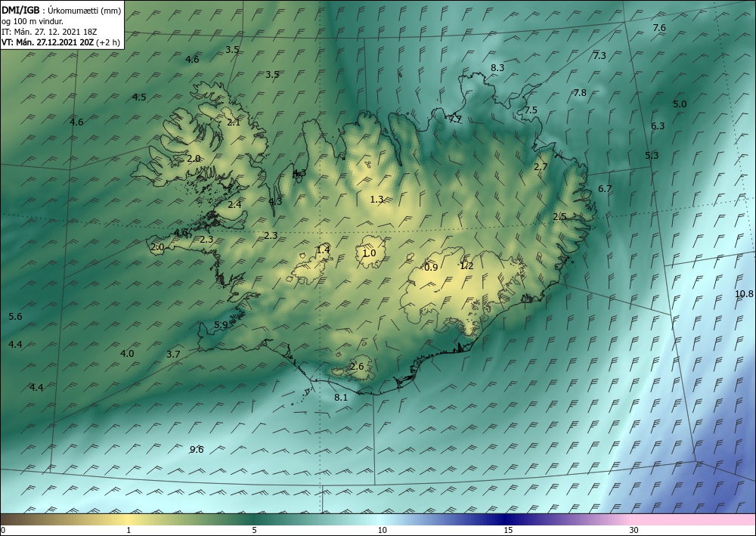This screenshot has height=536, width=756.
Task: Click the 2.6 value on the southern glacier
Action: point(358,367)
